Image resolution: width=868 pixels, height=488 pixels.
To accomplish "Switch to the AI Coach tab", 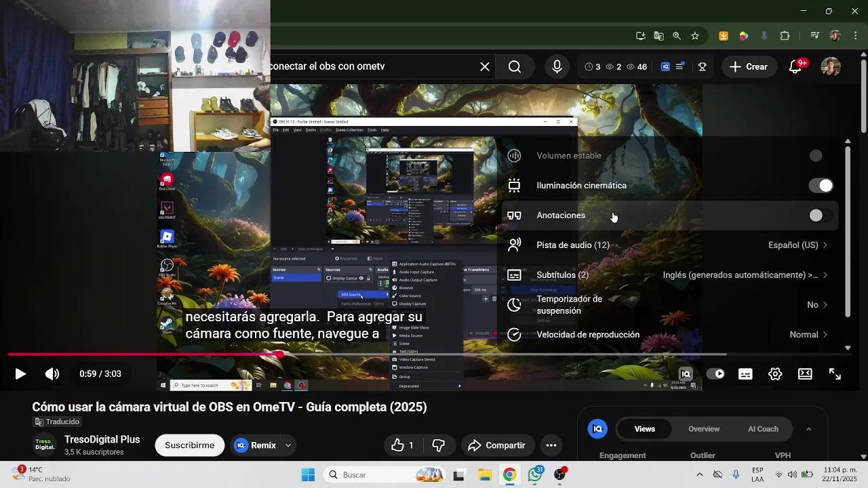I will click(x=763, y=429).
